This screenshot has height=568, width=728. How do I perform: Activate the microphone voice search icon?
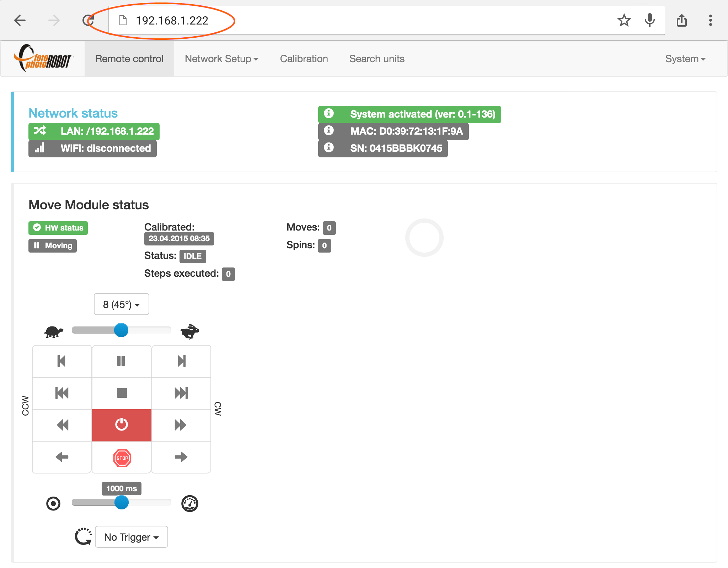pyautogui.click(x=650, y=20)
